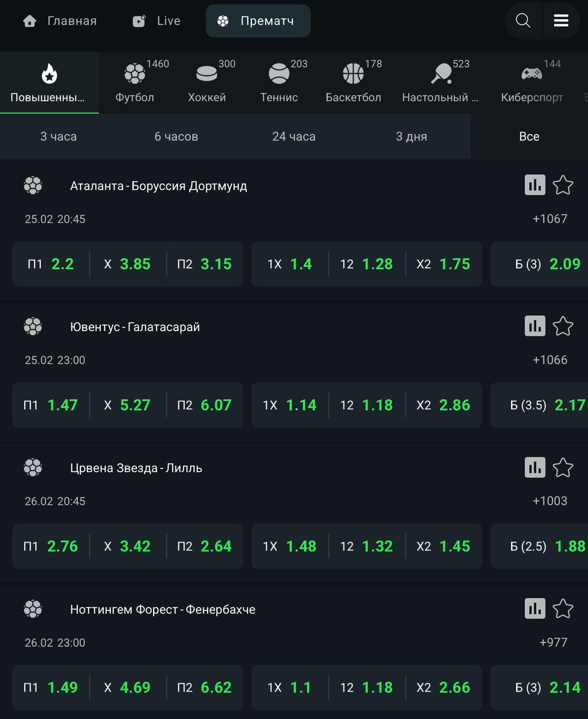
Task: Select the Hockey sport category icon
Action: tap(207, 74)
